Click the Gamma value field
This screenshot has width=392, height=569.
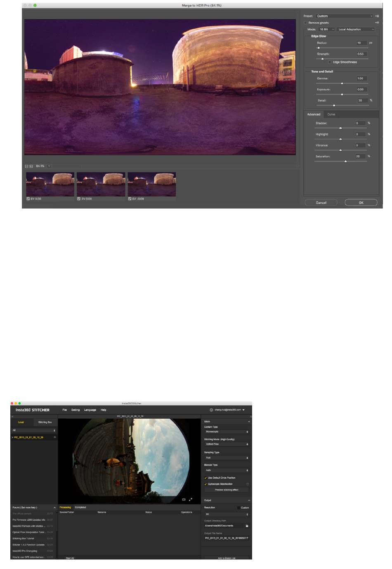point(361,78)
